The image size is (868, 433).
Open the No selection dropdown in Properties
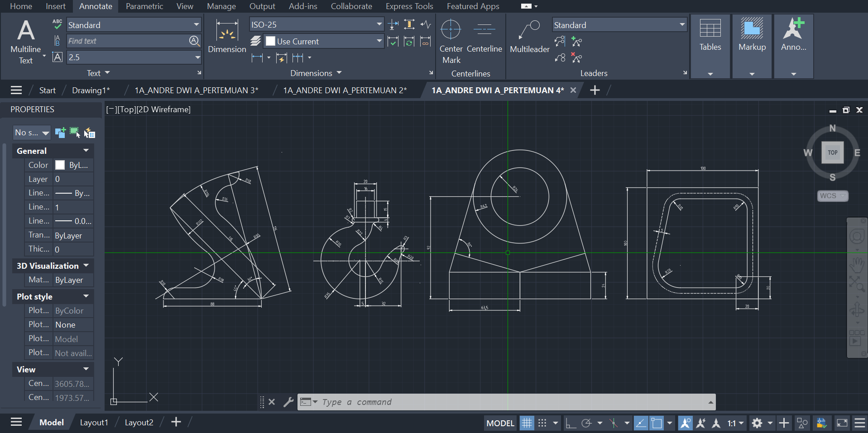[x=31, y=133]
